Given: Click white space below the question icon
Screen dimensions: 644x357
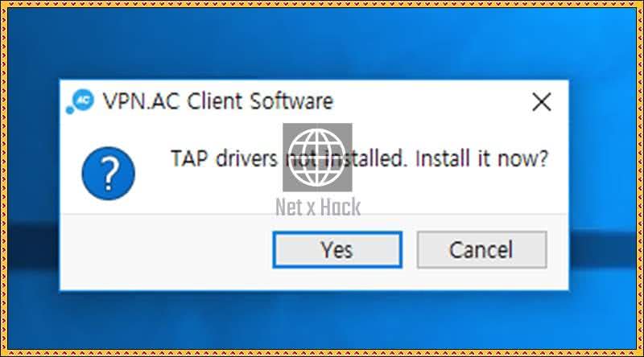Looking at the screenshot, I should 109,207.
